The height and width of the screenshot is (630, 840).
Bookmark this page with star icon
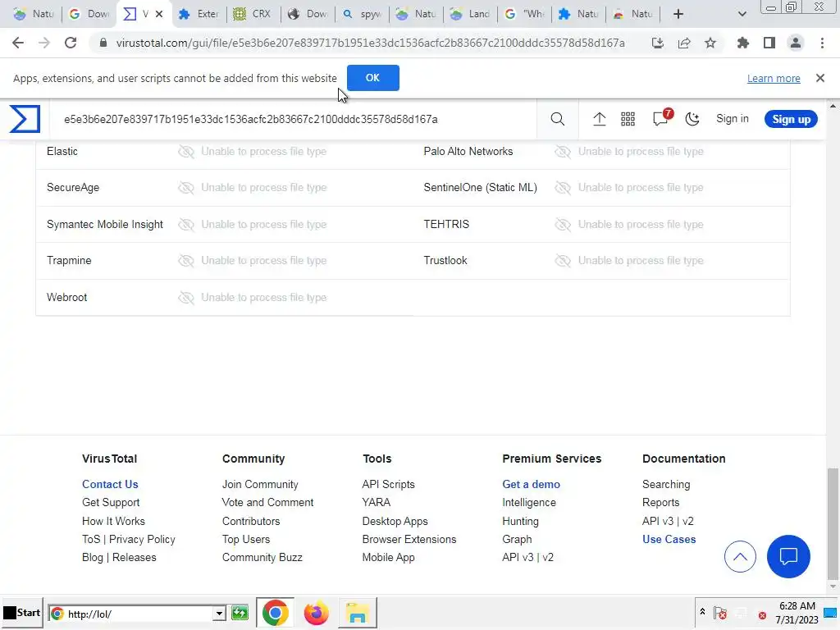click(x=710, y=43)
